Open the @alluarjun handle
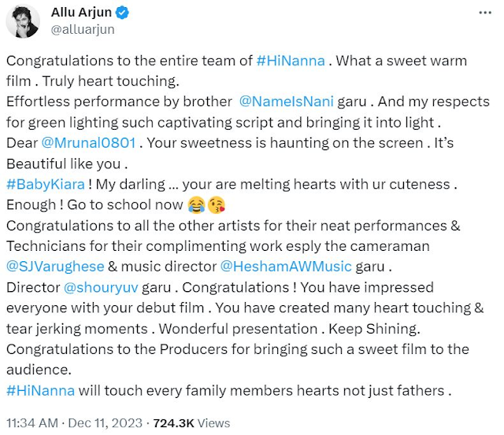The image size is (504, 435). pyautogui.click(x=83, y=30)
